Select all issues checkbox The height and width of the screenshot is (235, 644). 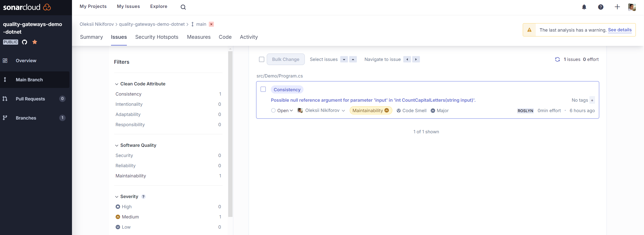point(262,59)
